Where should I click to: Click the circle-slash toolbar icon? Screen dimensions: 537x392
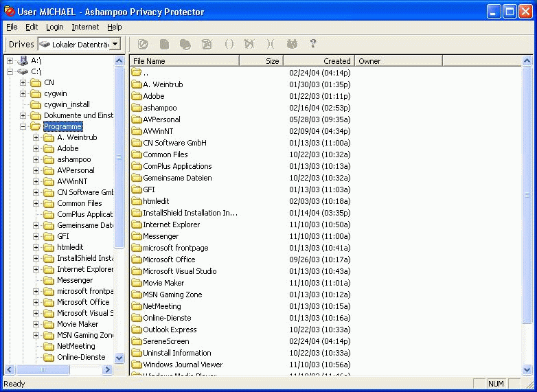(143, 44)
